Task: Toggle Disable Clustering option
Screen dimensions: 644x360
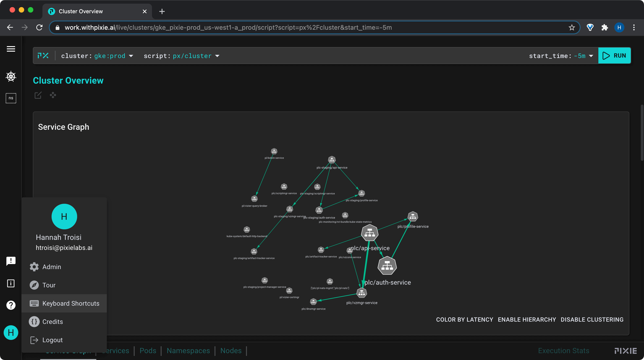Action: pos(592,320)
